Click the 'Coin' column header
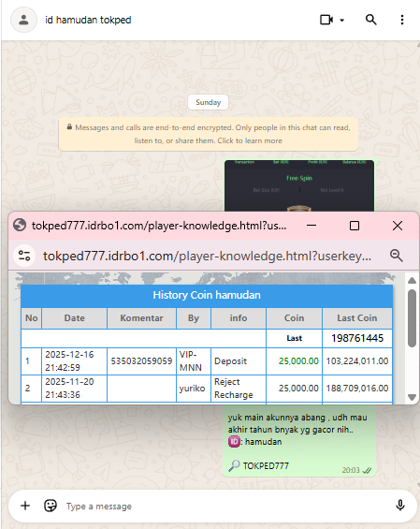 tap(295, 318)
